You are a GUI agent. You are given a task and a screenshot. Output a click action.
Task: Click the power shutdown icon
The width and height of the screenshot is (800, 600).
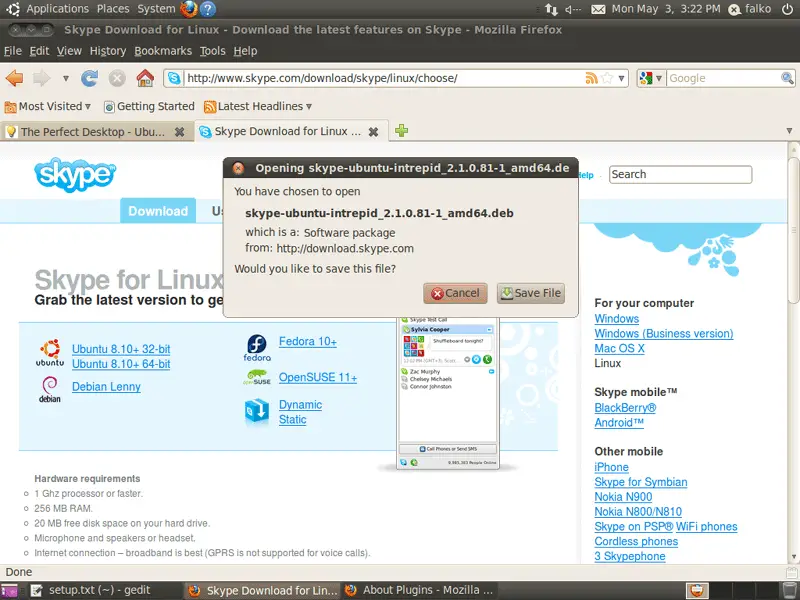(787, 9)
